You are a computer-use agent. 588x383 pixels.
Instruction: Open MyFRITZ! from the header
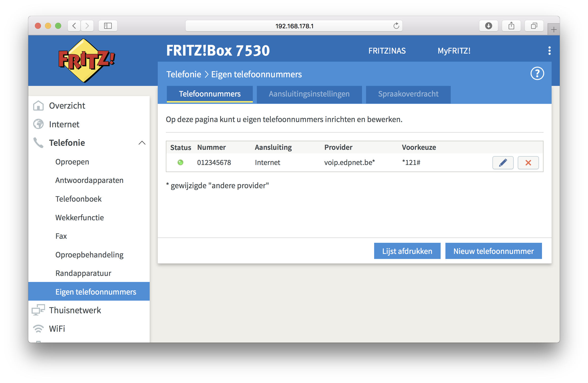click(454, 51)
